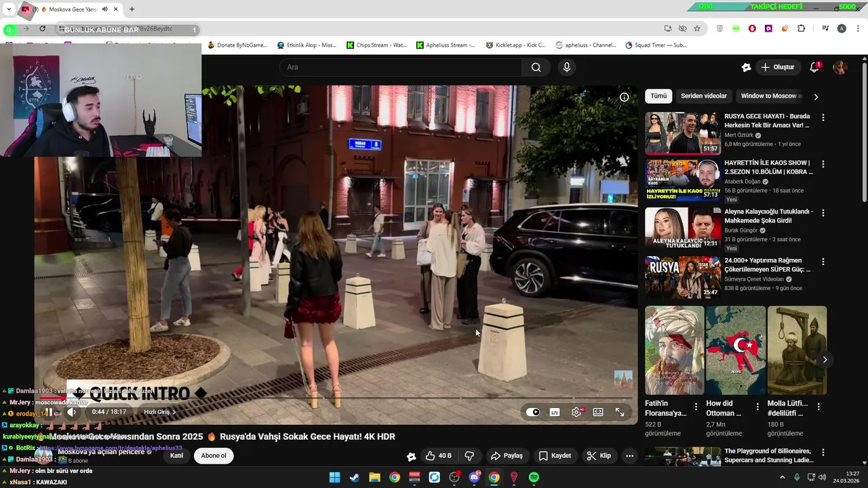
Task: Click the YouTube Ara search field
Action: [400, 67]
